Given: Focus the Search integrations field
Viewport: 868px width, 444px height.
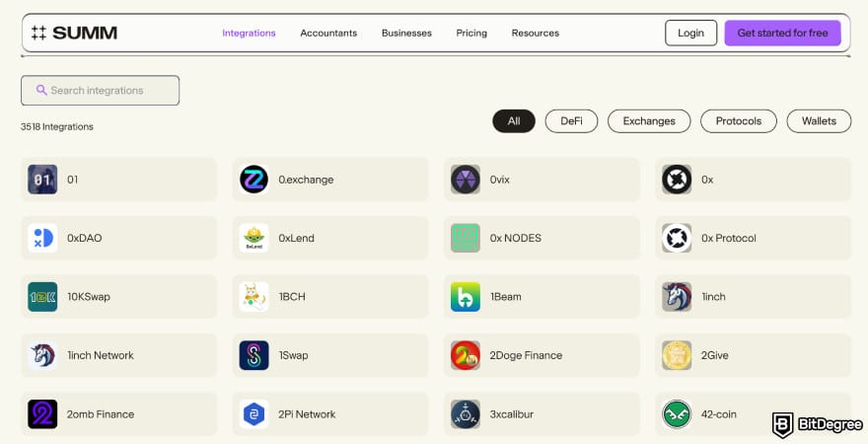Looking at the screenshot, I should coord(101,90).
